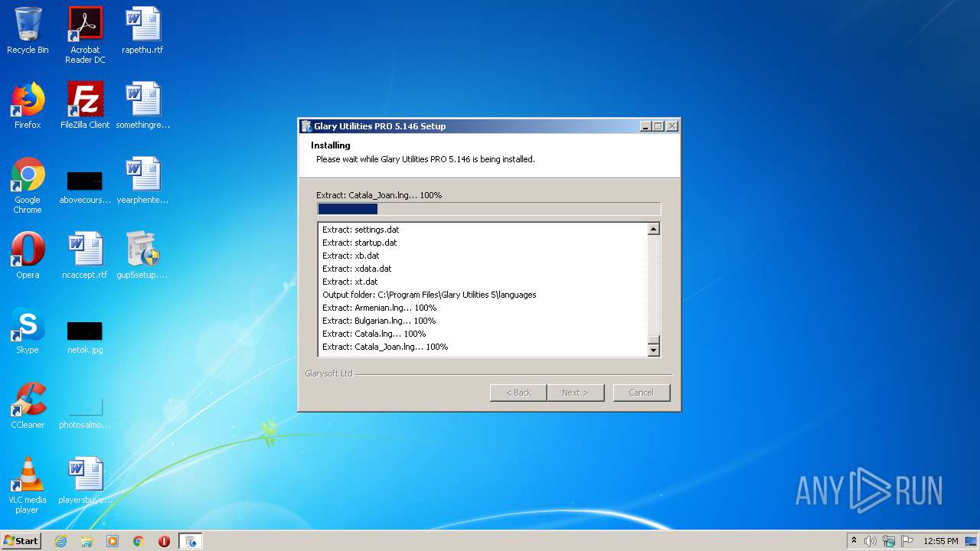Launch the Firefox desktop shortcut

28,106
